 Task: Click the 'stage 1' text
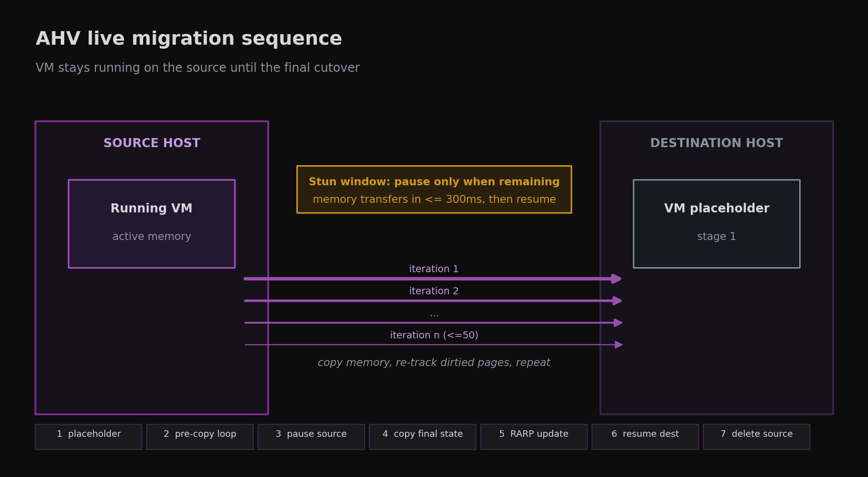point(716,236)
